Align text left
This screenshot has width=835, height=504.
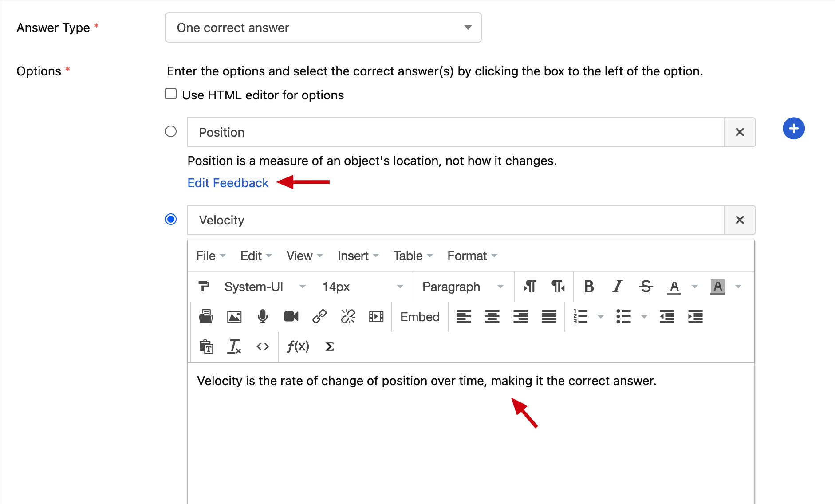tap(464, 316)
